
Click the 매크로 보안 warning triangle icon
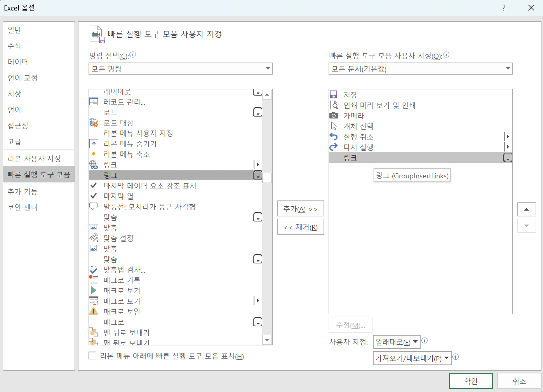[94, 311]
